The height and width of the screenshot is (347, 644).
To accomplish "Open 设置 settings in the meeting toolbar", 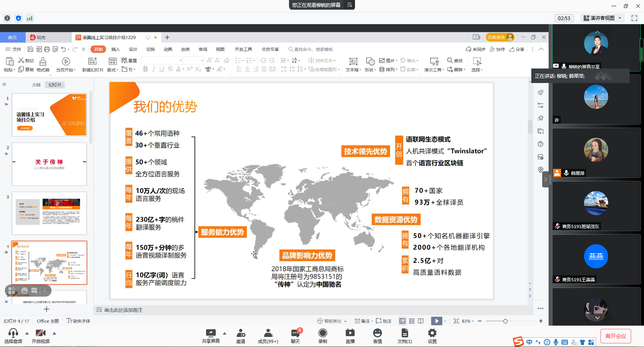I will pos(432,333).
